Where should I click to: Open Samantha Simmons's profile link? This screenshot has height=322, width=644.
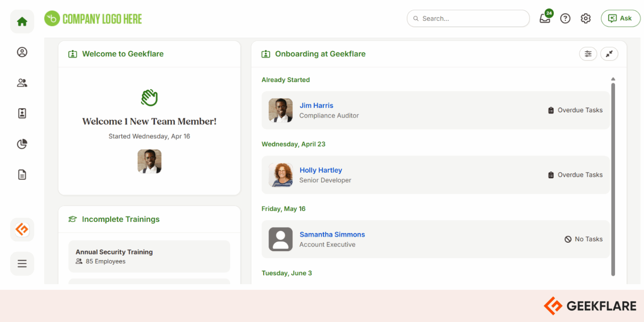pos(332,234)
